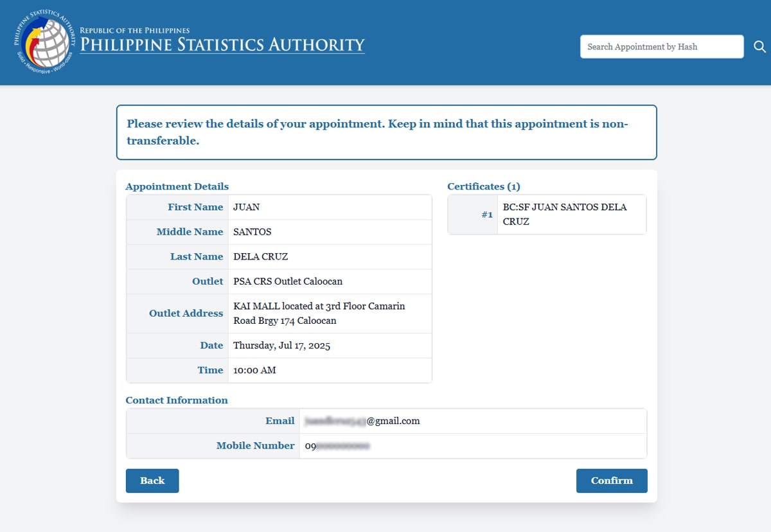Click the Search Appointment by Hash field
Image resolution: width=771 pixels, height=532 pixels.
tap(661, 46)
